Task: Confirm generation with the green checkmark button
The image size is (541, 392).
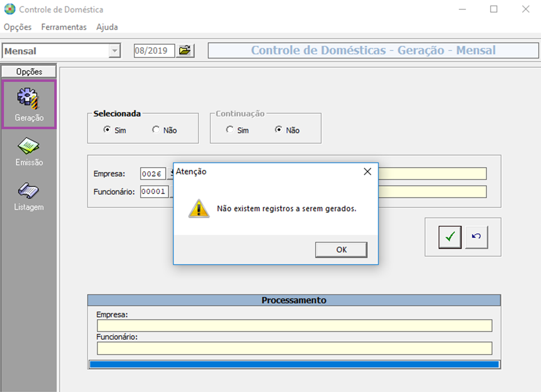Action: [x=450, y=237]
